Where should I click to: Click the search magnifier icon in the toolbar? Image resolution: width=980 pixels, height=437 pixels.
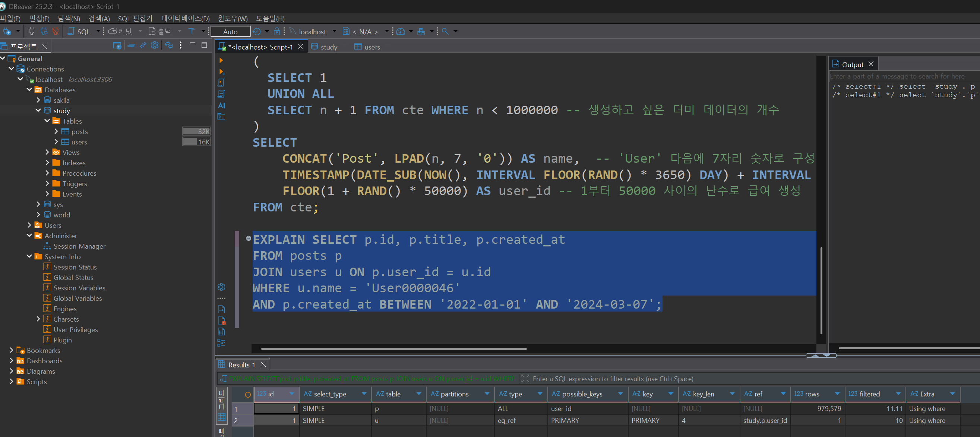tap(445, 32)
